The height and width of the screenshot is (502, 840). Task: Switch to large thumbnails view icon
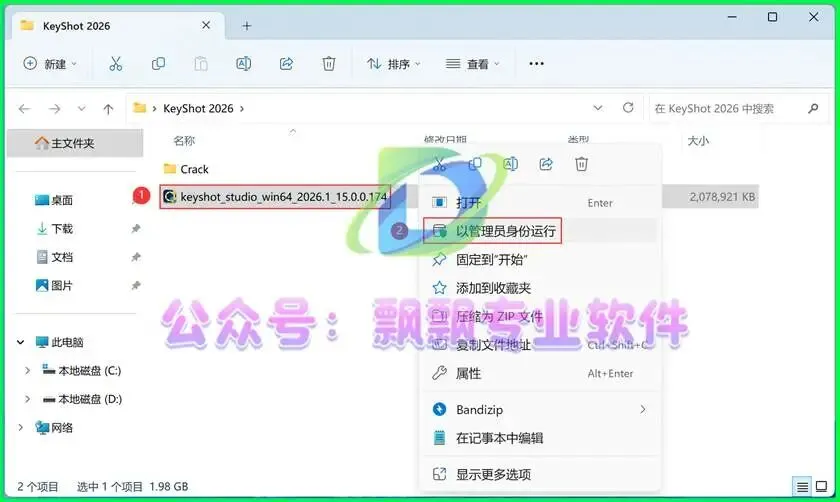click(x=821, y=486)
